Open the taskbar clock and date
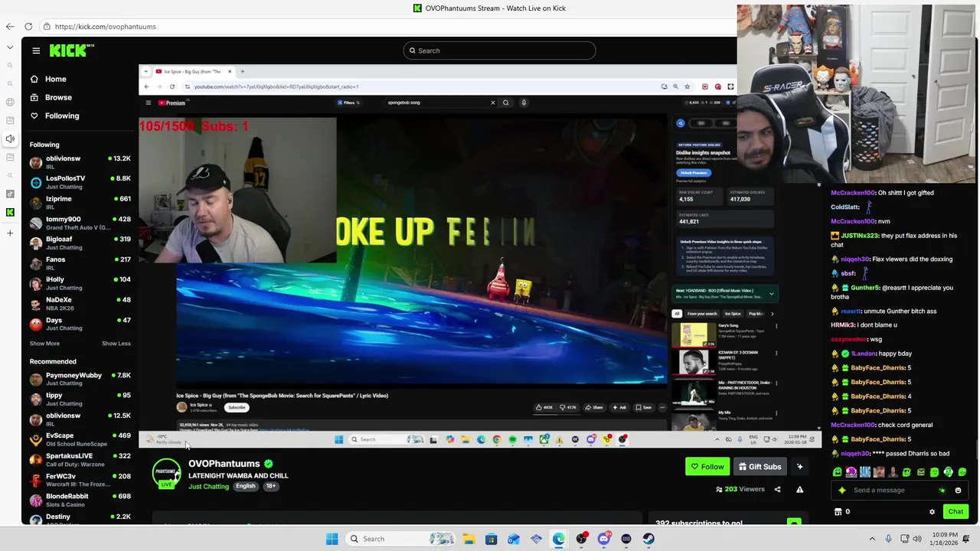Screen dimensions: 980x551 pos(944,539)
